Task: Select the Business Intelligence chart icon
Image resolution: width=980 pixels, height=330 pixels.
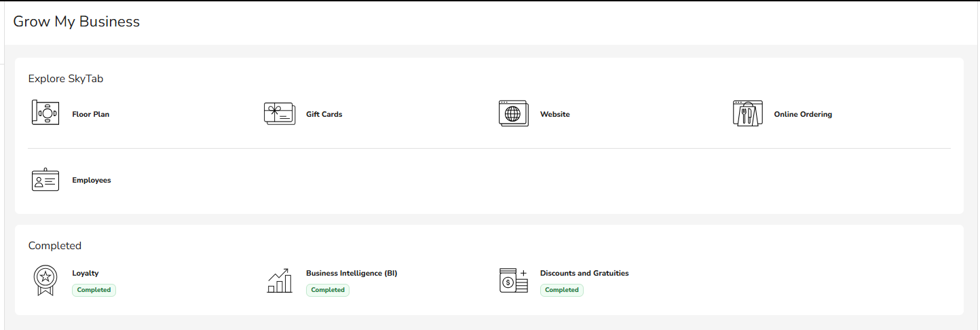Action: (x=279, y=280)
